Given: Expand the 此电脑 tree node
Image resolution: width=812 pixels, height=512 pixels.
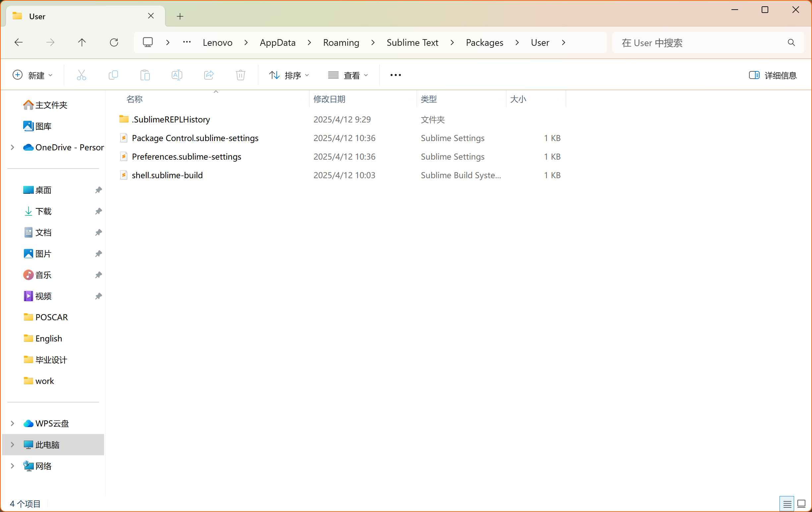Looking at the screenshot, I should click(x=13, y=445).
